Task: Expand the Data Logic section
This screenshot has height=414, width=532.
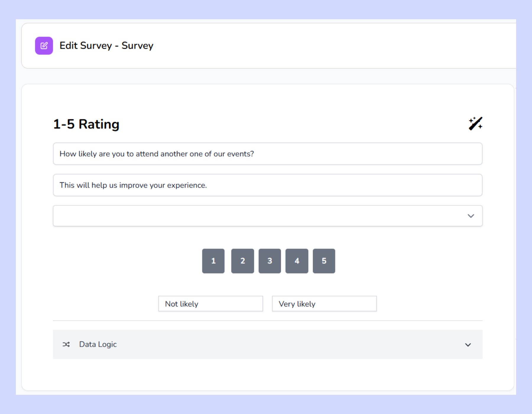Action: (x=267, y=344)
